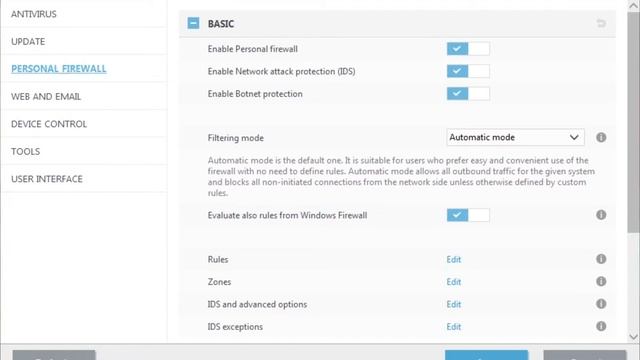Screen dimensions: 640x360
Task: Click Edit link for Zones
Action: pos(453,282)
